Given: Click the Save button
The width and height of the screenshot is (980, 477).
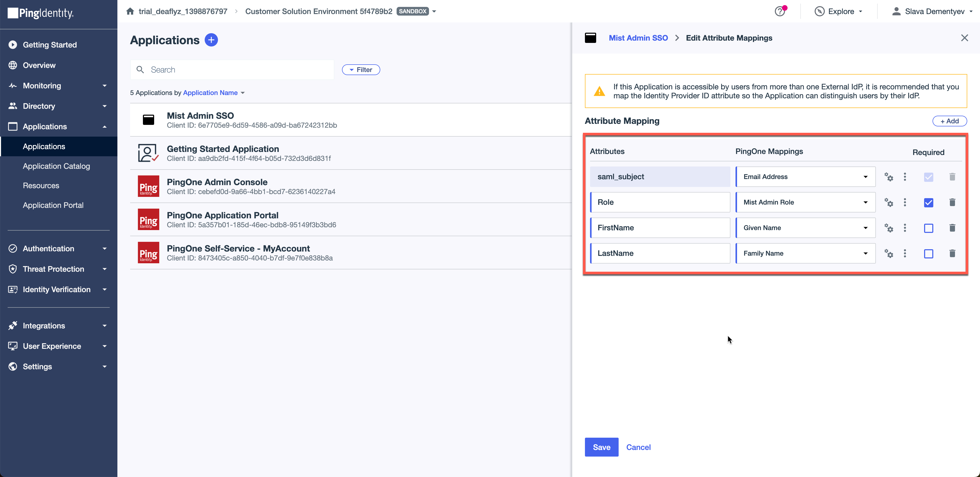Looking at the screenshot, I should (601, 447).
